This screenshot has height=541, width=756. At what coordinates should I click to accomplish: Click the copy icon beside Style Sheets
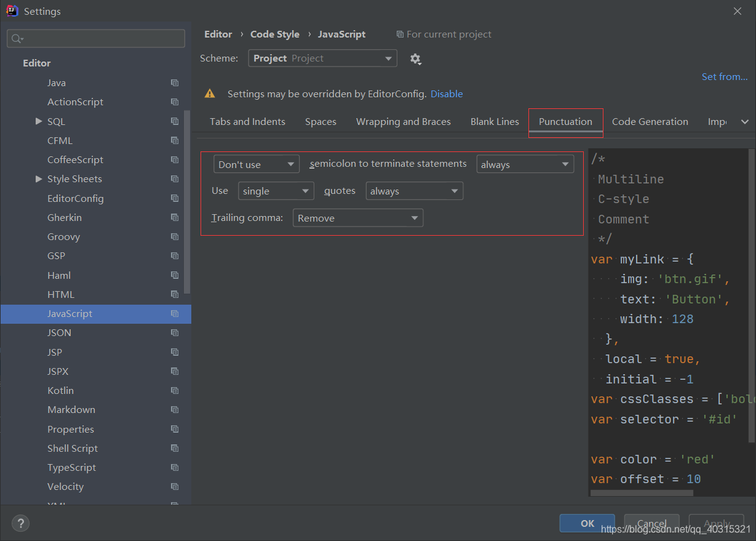point(175,178)
